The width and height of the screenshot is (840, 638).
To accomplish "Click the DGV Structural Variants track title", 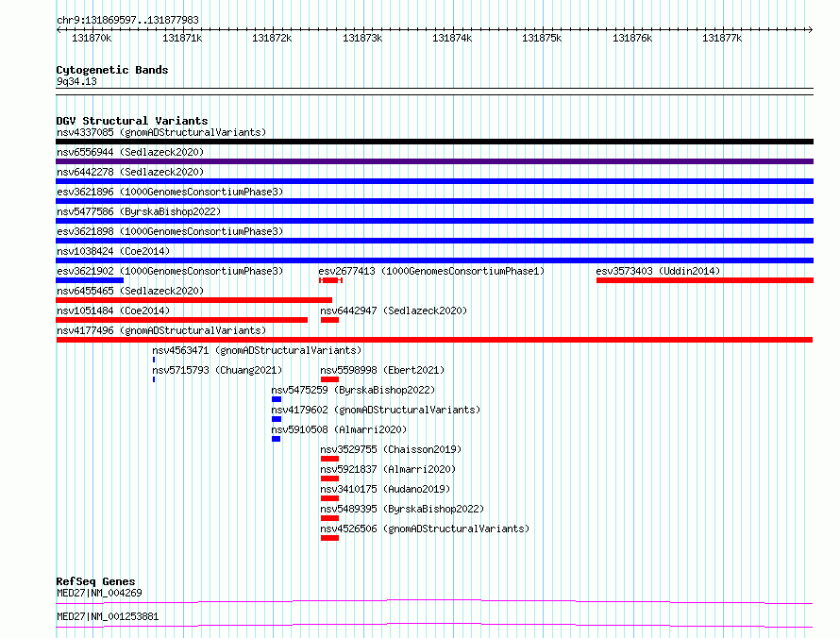I will tap(132, 121).
